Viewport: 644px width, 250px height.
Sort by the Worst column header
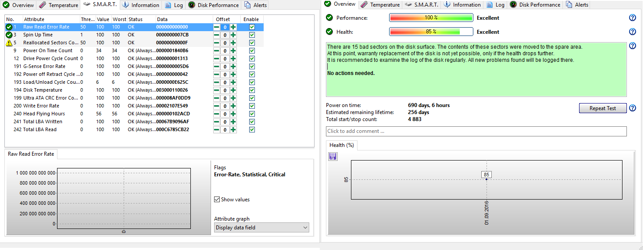[119, 19]
